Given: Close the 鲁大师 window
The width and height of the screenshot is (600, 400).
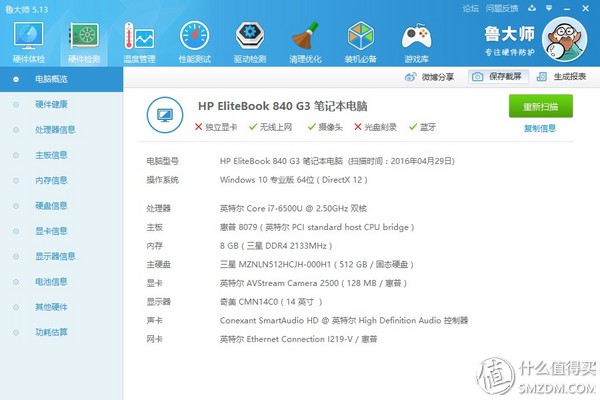Looking at the screenshot, I should 585,8.
